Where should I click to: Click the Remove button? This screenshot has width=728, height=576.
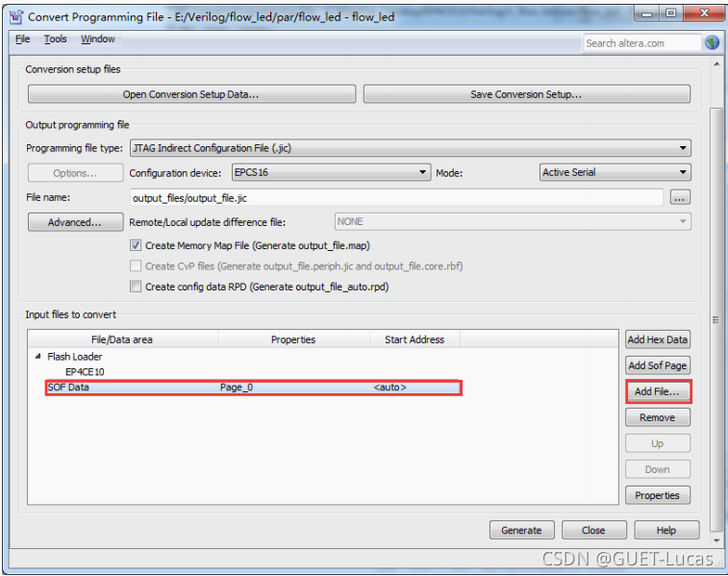coord(658,417)
